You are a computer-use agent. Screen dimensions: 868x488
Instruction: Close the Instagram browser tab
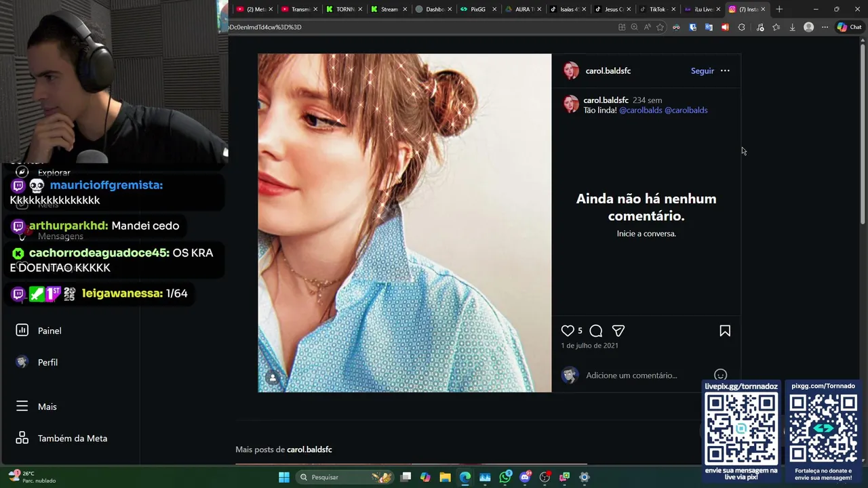(x=763, y=9)
